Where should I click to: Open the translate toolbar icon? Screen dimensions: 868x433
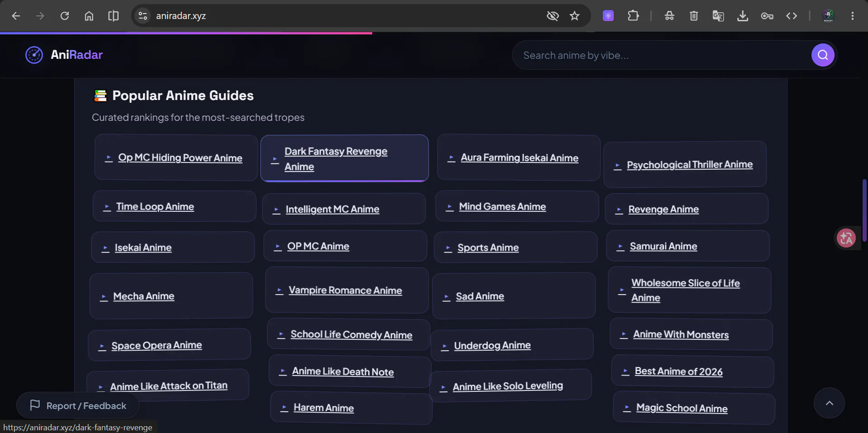[x=718, y=16]
